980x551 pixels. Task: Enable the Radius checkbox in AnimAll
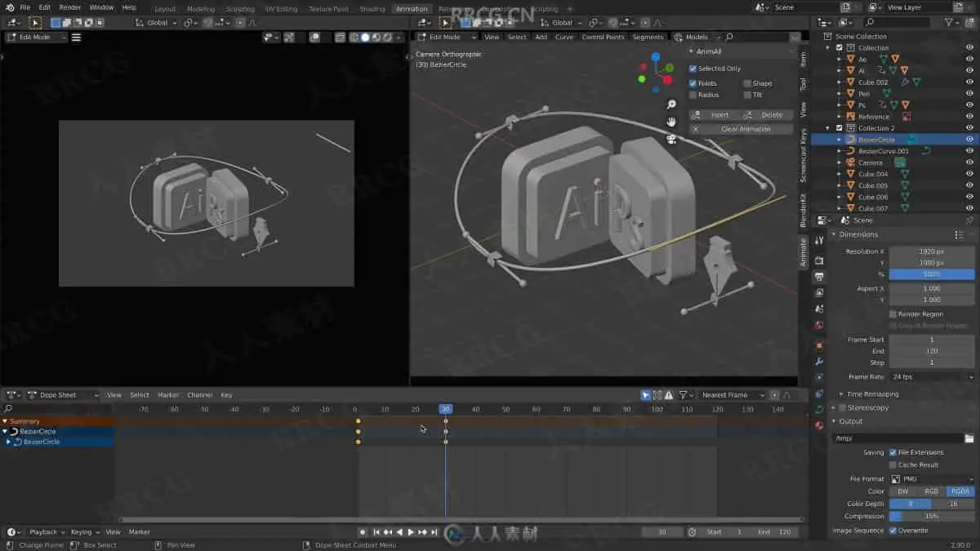693,95
